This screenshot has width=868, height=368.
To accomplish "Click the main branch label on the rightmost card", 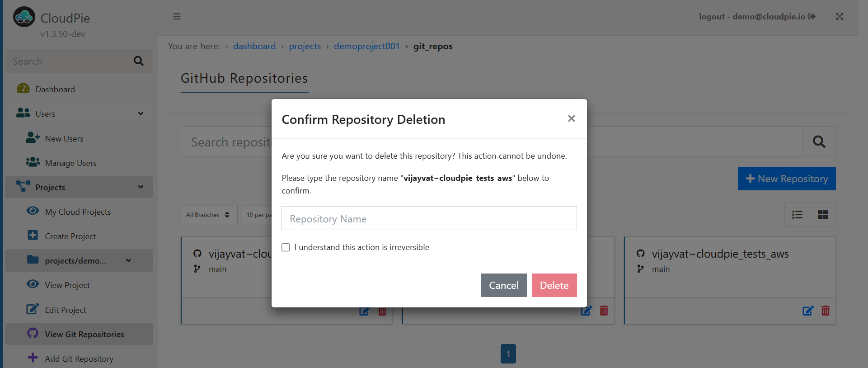I will pyautogui.click(x=661, y=269).
